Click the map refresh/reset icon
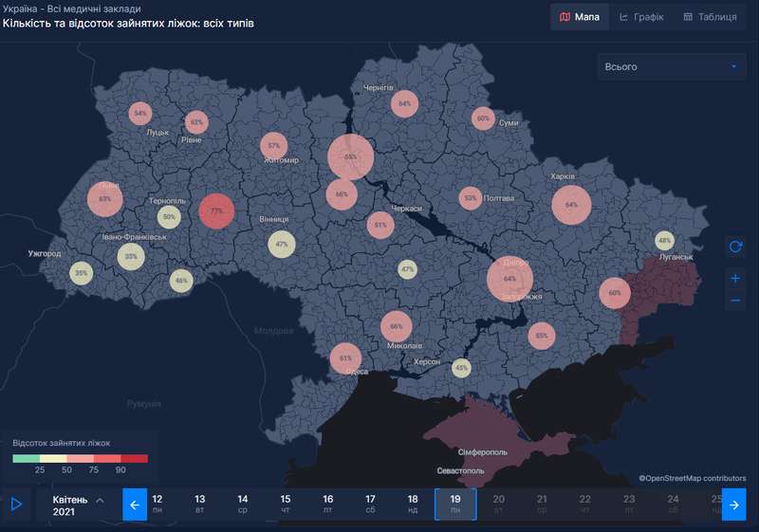759x532 pixels. tap(735, 247)
